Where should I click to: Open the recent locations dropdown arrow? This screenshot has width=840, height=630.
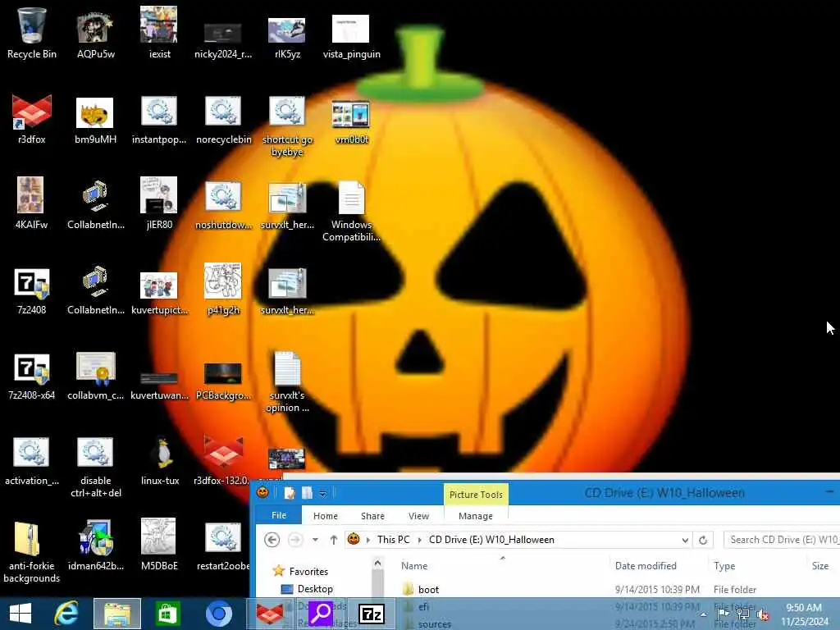pos(315,540)
